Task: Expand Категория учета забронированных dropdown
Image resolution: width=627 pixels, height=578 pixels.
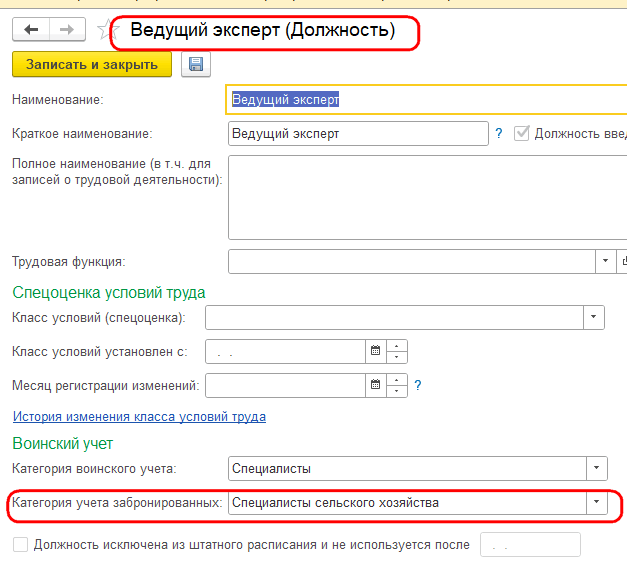Action: point(597,502)
